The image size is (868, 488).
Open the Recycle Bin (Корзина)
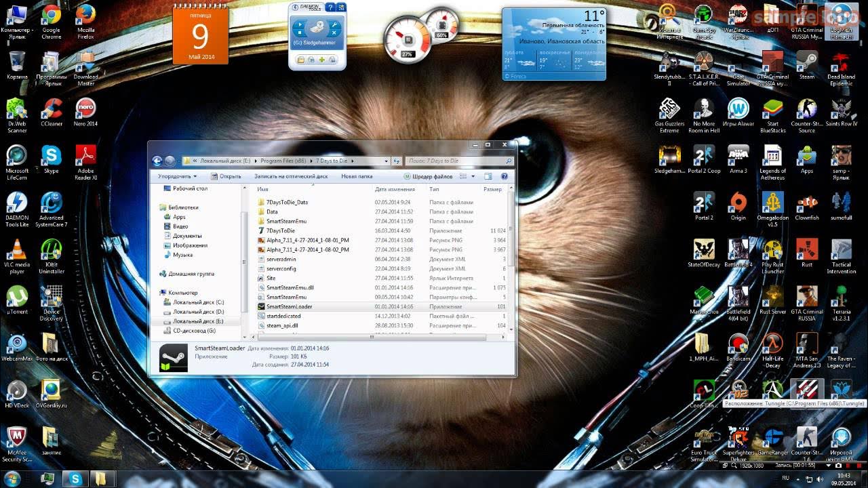(17, 65)
